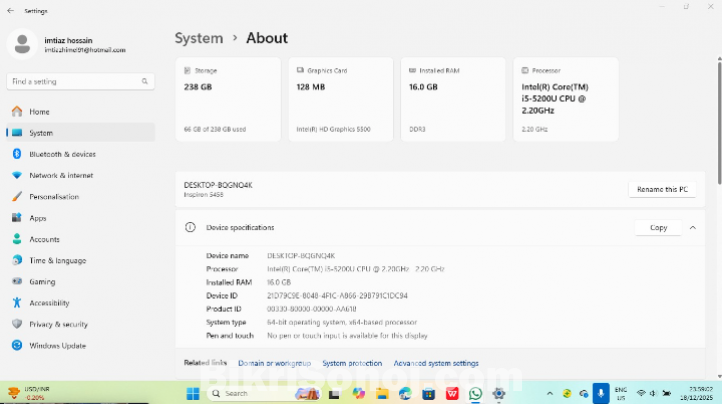
Task: Select System in the sidebar
Action: [81, 133]
